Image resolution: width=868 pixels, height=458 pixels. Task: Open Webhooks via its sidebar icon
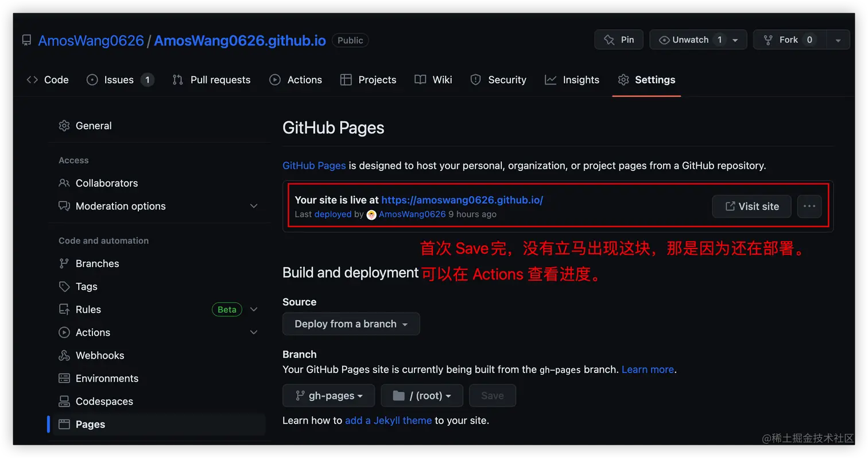65,355
